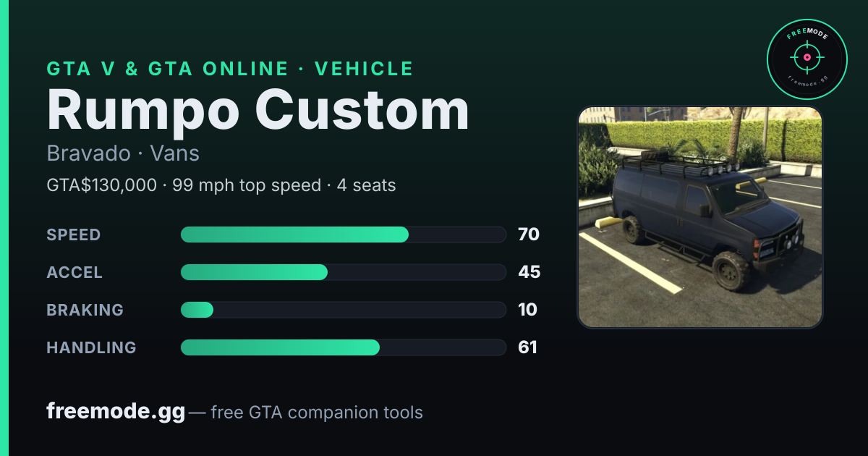The width and height of the screenshot is (868, 456).
Task: Click the Bravado · Vans subtitle
Action: (123, 153)
